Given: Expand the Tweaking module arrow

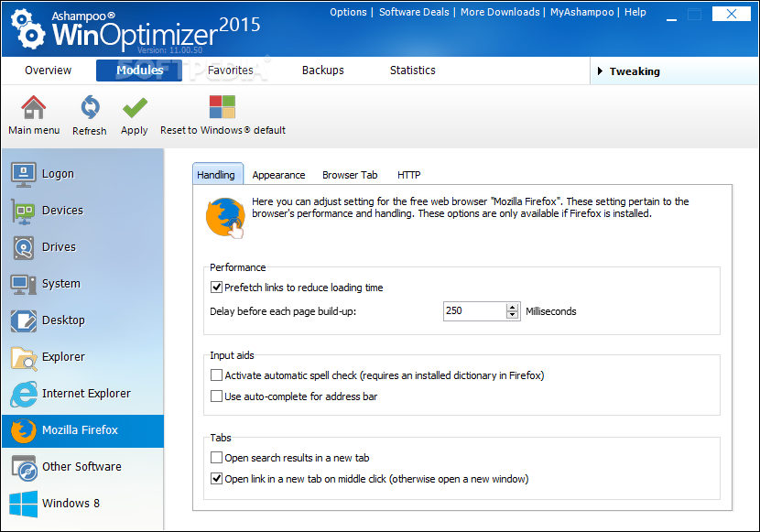Looking at the screenshot, I should click(x=600, y=71).
